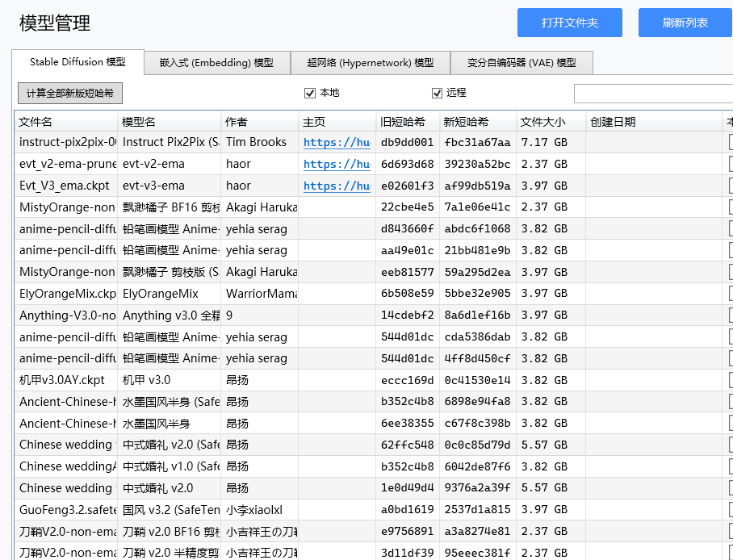Viewport: 733px width, 560px height.
Task: Select the 变分自编码器 (VAE) 模型 tab
Action: coord(521,62)
